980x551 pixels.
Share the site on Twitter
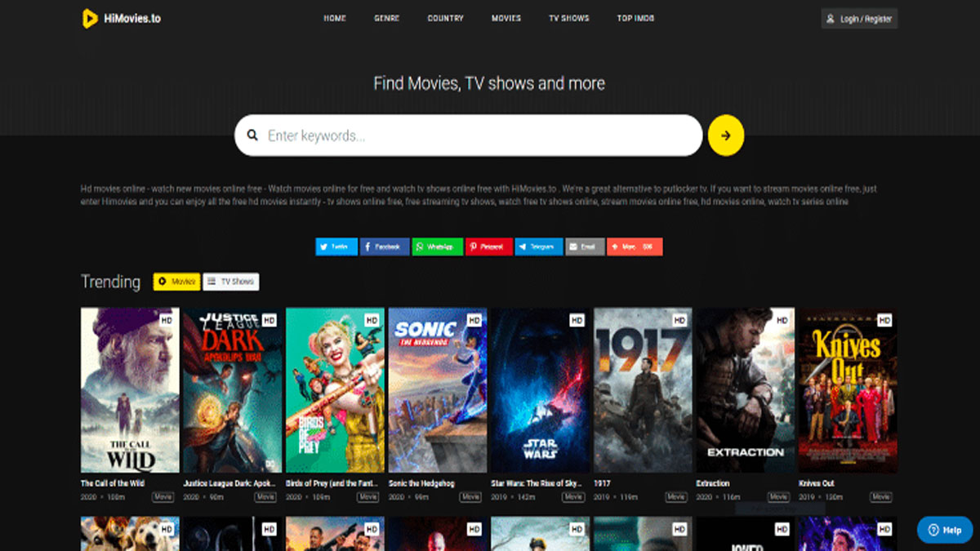pos(336,247)
